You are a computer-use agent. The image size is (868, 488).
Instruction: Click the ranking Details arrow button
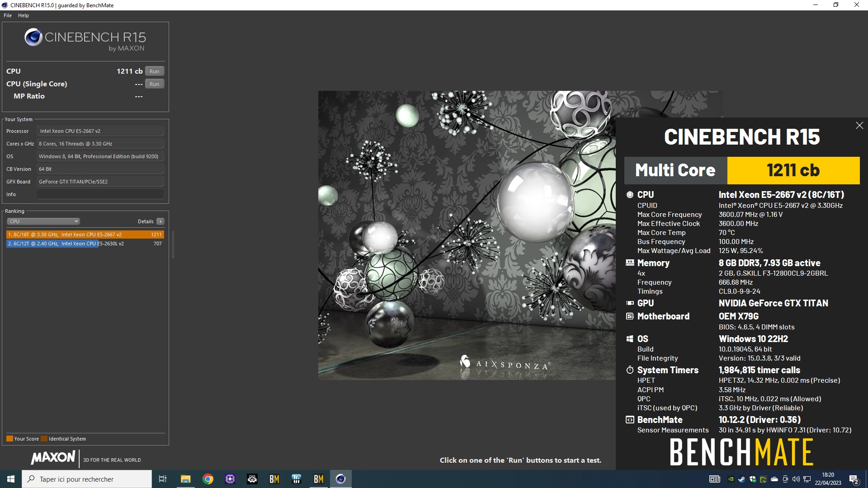click(160, 221)
